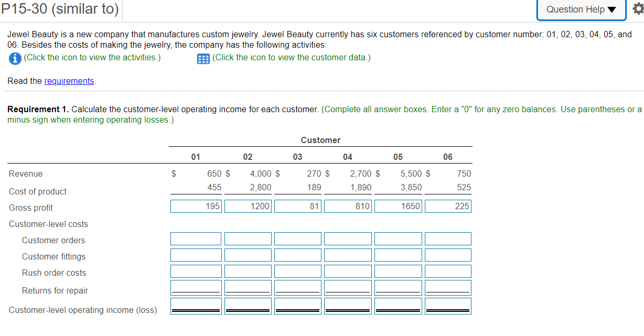This screenshot has width=644, height=336.
Task: Open the activities info icon
Action: (14, 58)
